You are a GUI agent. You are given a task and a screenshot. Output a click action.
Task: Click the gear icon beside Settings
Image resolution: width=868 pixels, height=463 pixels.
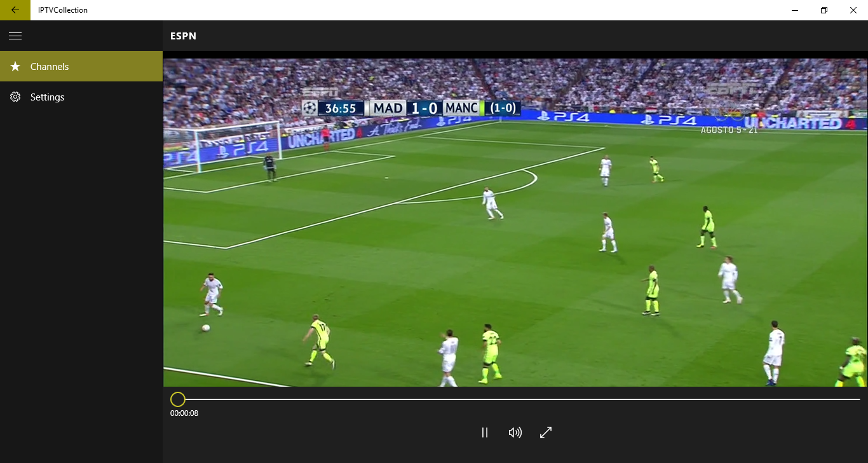[15, 97]
